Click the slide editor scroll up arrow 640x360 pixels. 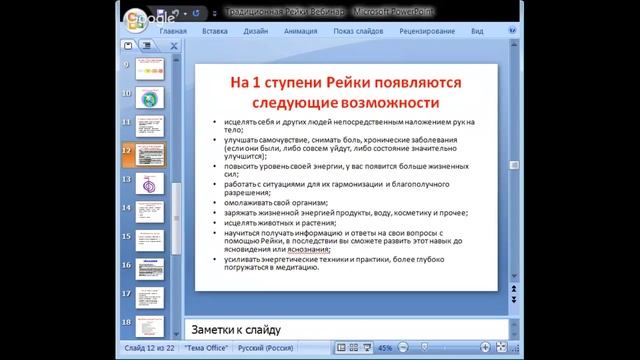coord(514,44)
